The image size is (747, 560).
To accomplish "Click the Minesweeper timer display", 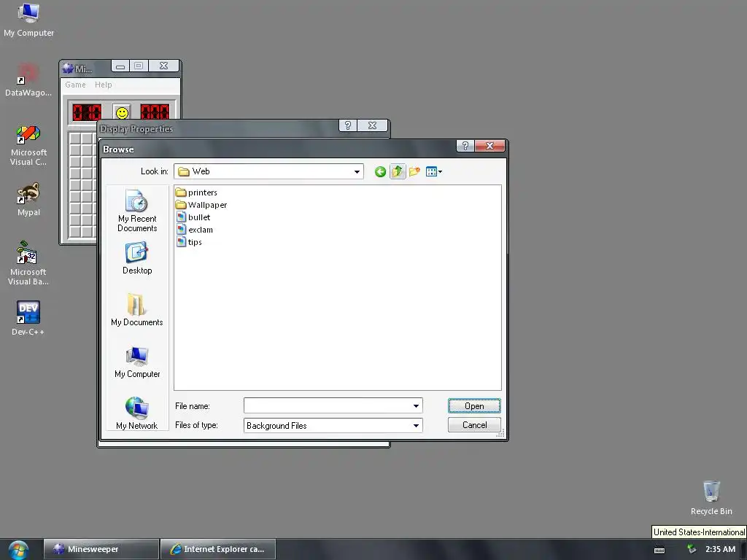I will [x=155, y=113].
